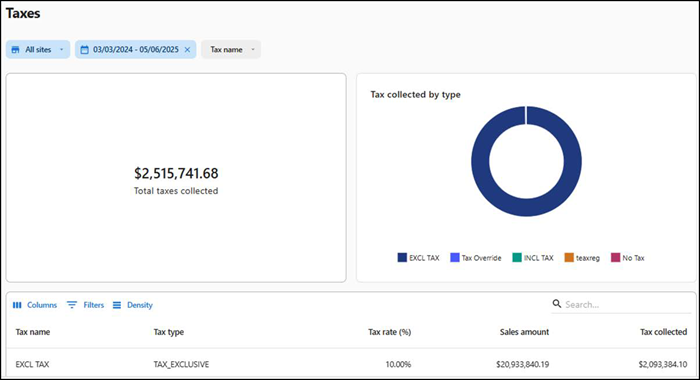Toggle Tax Override legend swatch
This screenshot has height=380, width=700.
[x=455, y=258]
